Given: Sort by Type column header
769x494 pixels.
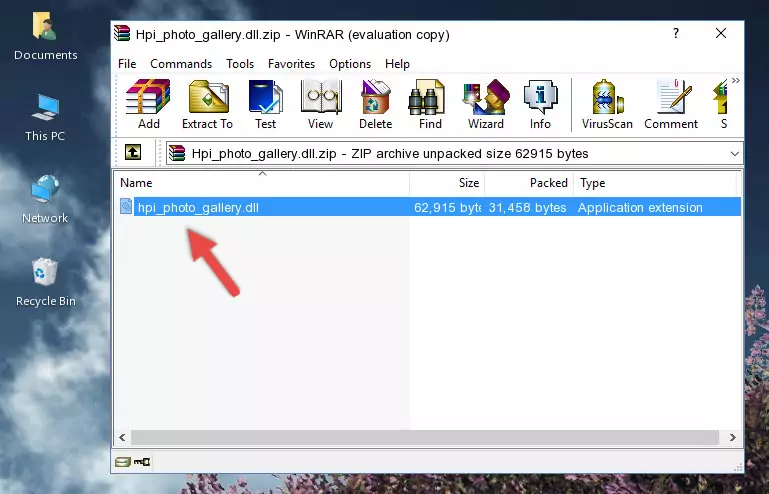Looking at the screenshot, I should (655, 183).
